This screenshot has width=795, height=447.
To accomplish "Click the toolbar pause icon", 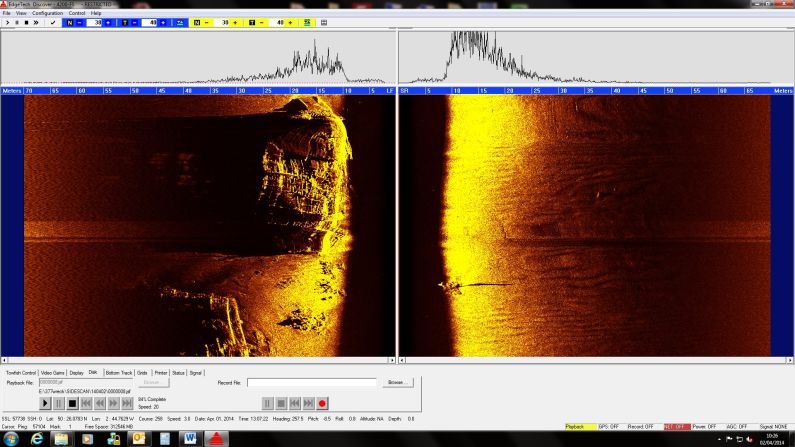I will (17, 23).
